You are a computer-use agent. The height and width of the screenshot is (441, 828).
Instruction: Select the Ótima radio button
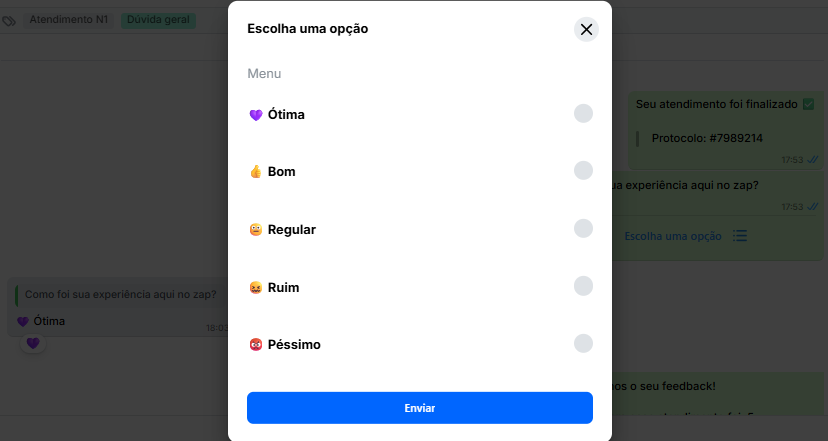583,114
